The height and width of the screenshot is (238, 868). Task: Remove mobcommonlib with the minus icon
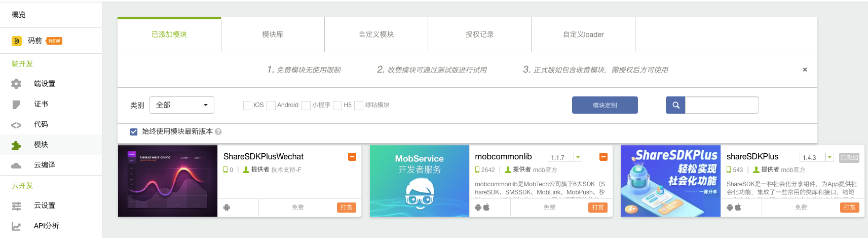[x=603, y=157]
